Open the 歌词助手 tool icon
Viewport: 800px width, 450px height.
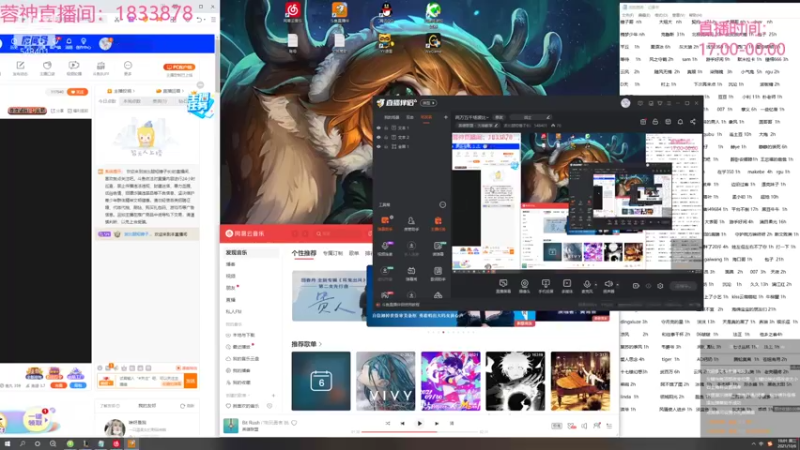click(x=438, y=273)
